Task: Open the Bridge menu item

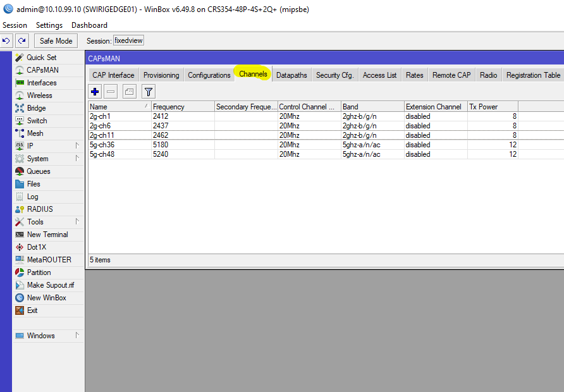Action: tap(37, 108)
